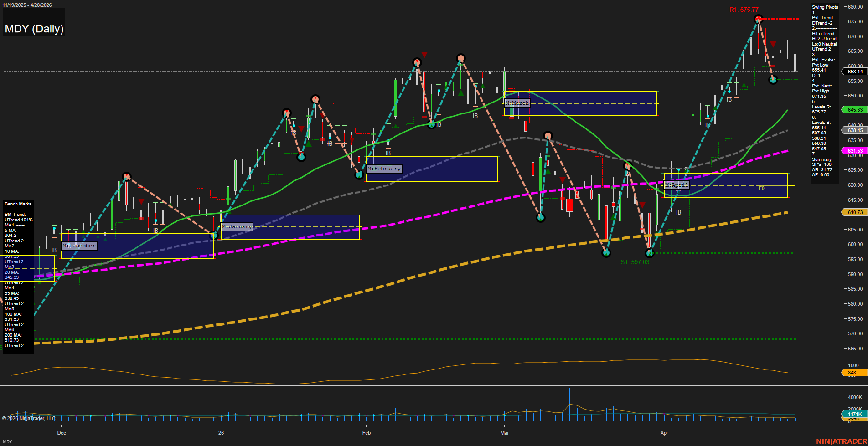Click the MDY (Daily) chart title
Image resolution: width=868 pixels, height=446 pixels.
tap(34, 29)
